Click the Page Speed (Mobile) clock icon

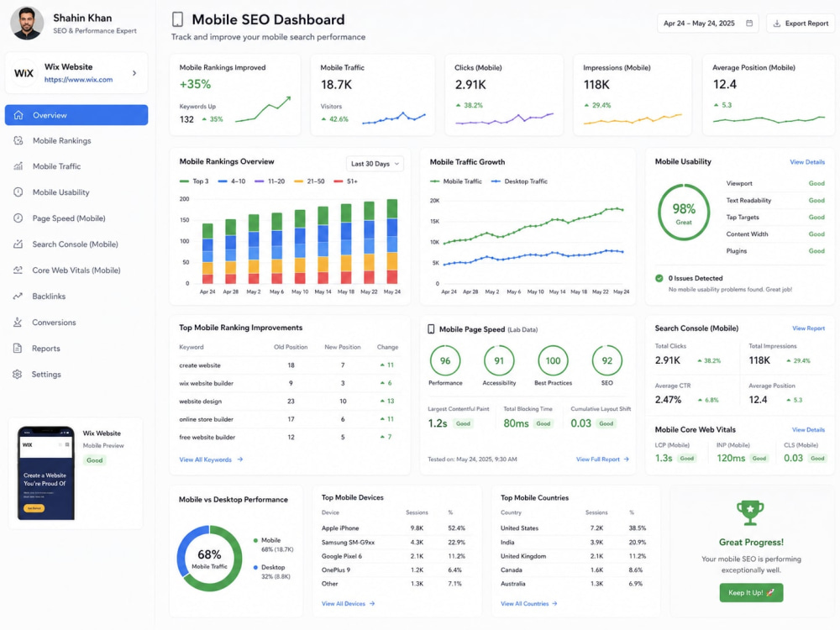pos(18,218)
